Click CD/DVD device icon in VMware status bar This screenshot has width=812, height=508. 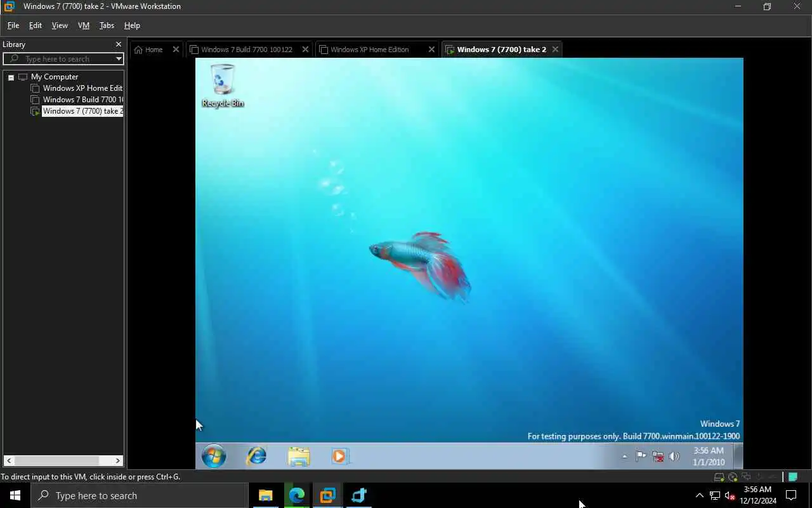point(733,477)
